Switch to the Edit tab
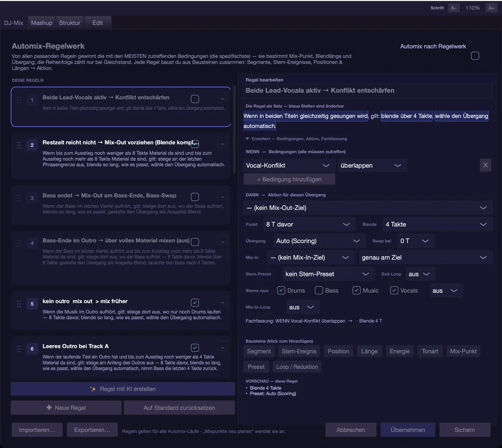502x448 pixels. pos(97,23)
